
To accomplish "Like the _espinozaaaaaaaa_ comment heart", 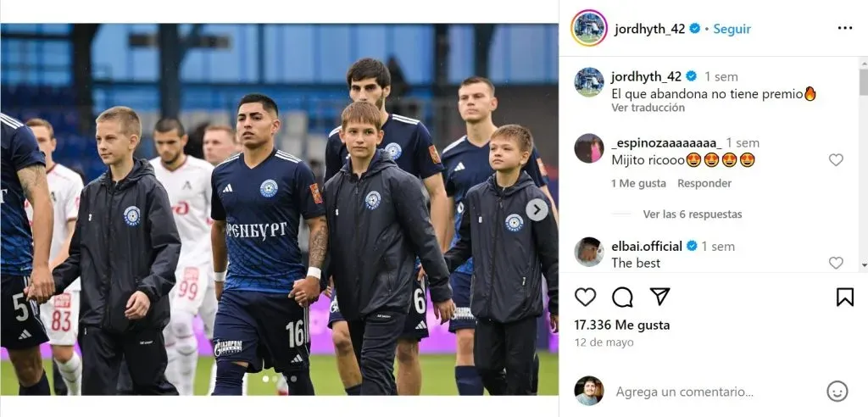I will tap(836, 160).
